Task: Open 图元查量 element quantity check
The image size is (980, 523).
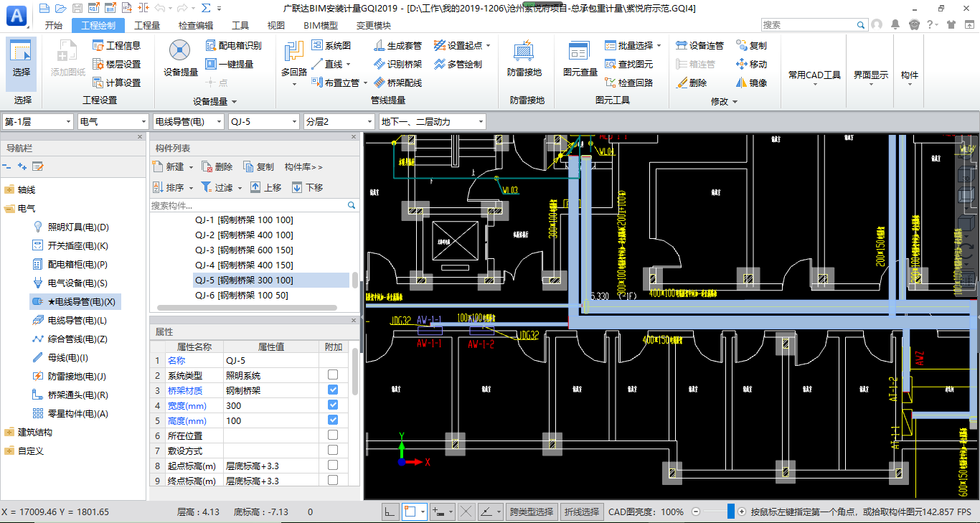Action: click(580, 59)
